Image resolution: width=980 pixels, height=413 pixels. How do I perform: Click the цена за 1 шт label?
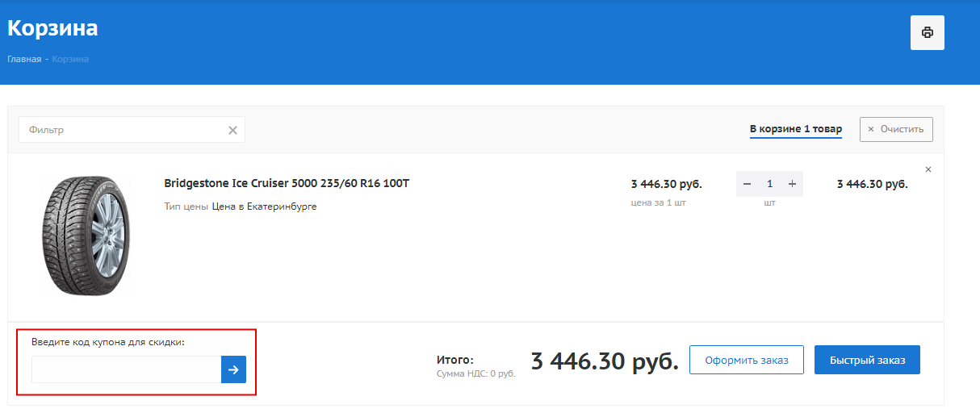(658, 203)
